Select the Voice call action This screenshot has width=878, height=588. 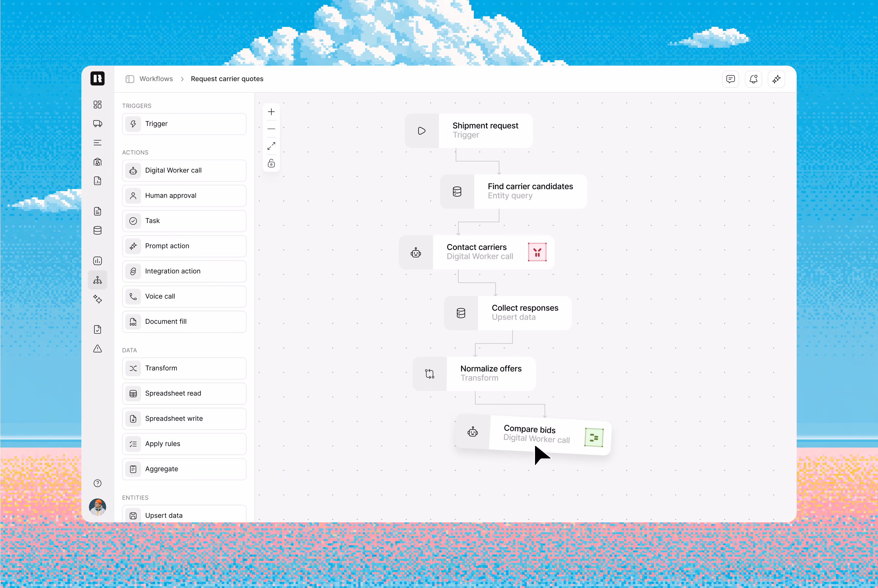[184, 296]
